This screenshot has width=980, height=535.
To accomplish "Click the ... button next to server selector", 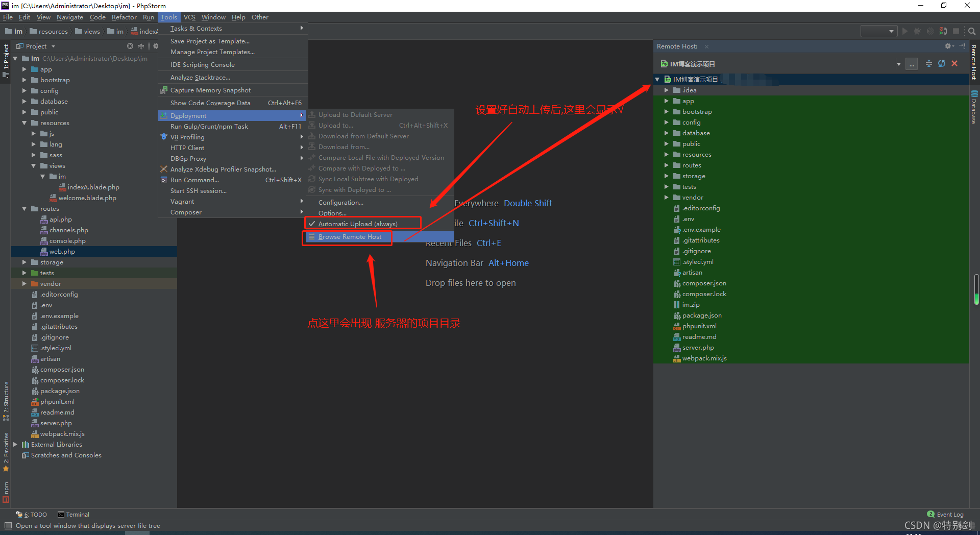I will (x=912, y=64).
